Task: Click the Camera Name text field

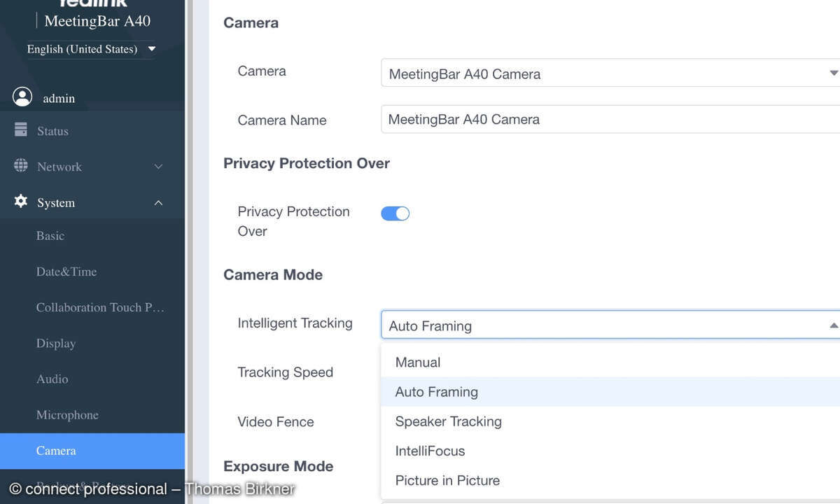Action: click(610, 119)
